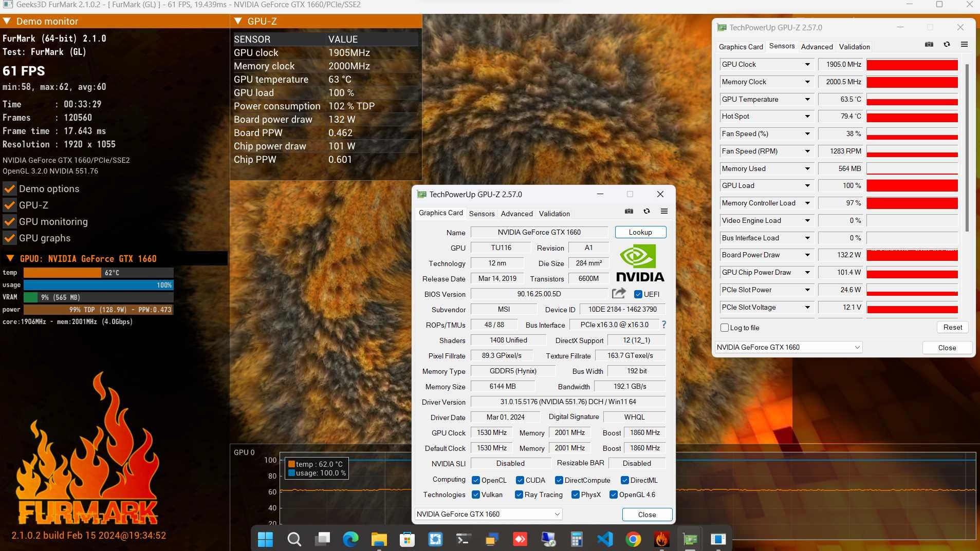Open the Board Power Draw dropdown arrow
Screen dimensions: 980x551
[807, 255]
